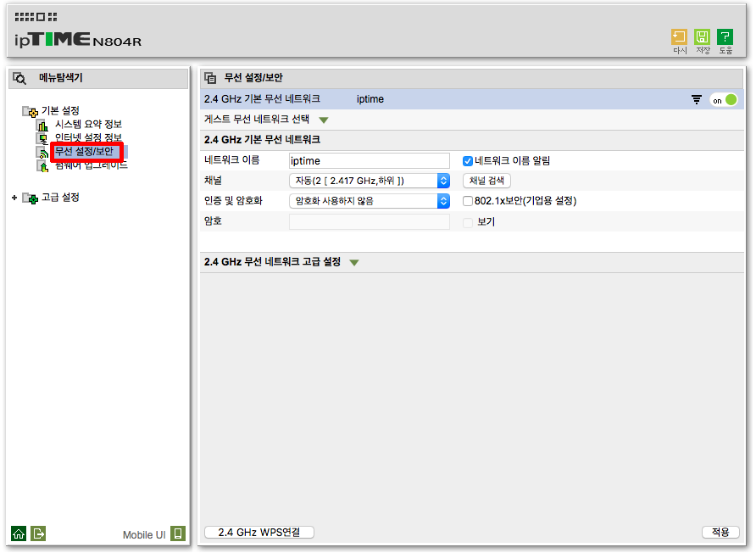Click the 다시 (refresh) icon in the header
Image resolution: width=756 pixels, height=553 pixels.
[x=679, y=37]
